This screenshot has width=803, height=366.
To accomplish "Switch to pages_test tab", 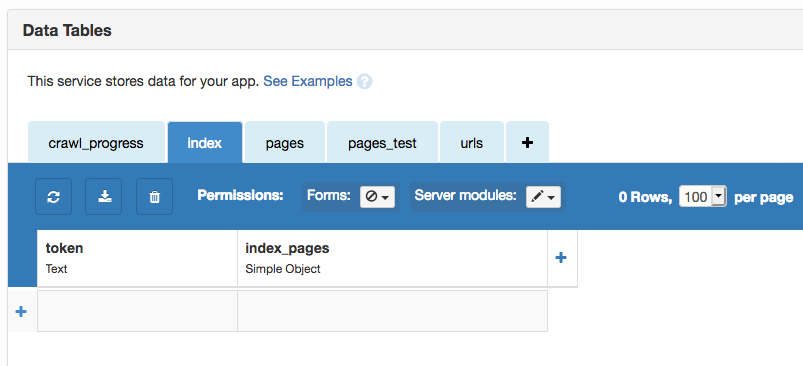I will coord(383,142).
